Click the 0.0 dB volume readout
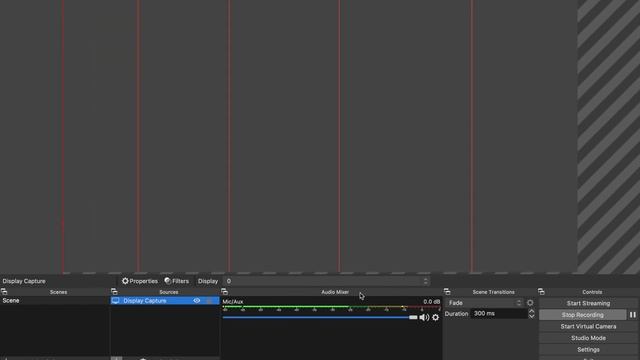The height and width of the screenshot is (360, 640). pyautogui.click(x=431, y=302)
